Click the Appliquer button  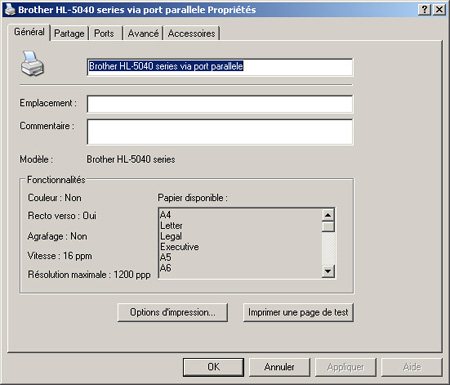345,367
